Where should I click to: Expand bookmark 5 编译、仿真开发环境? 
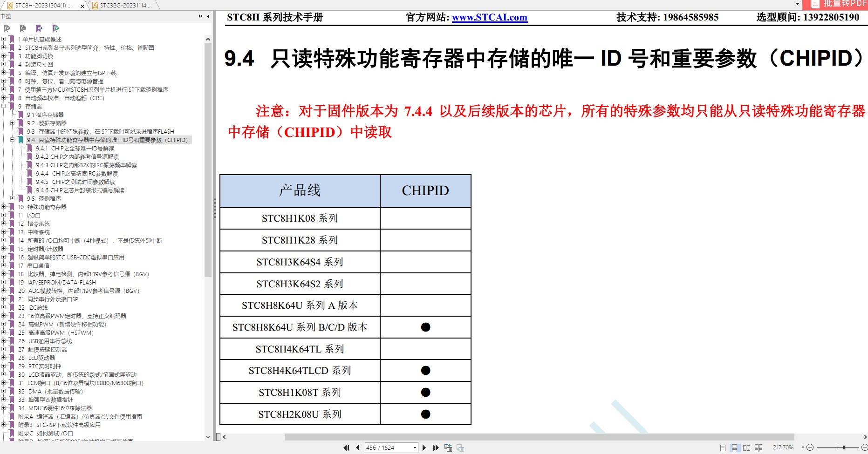(4, 73)
